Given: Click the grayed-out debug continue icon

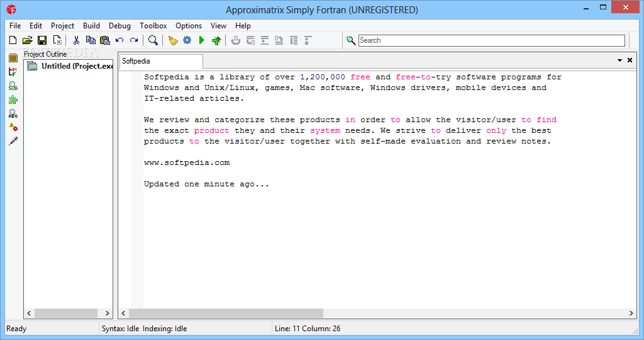Looking at the screenshot, I should [x=250, y=40].
